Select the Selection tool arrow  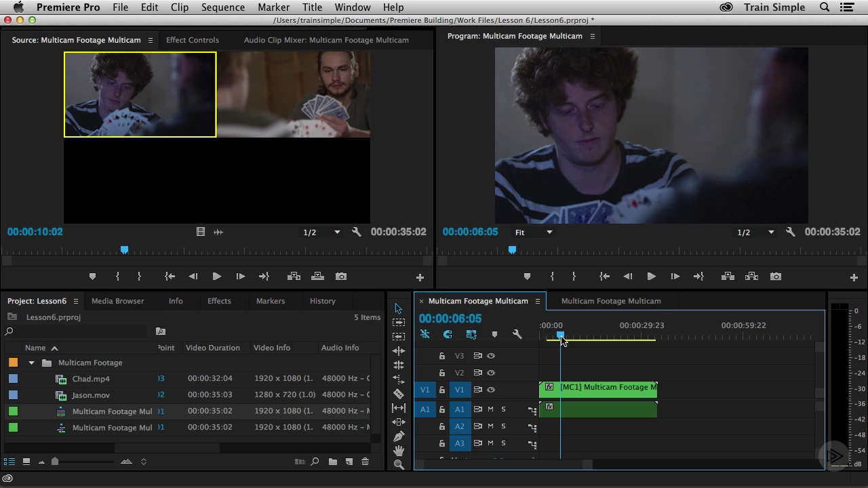398,308
